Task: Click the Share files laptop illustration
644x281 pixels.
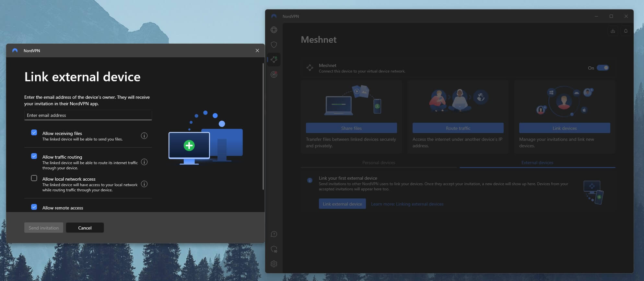Action: [x=353, y=100]
